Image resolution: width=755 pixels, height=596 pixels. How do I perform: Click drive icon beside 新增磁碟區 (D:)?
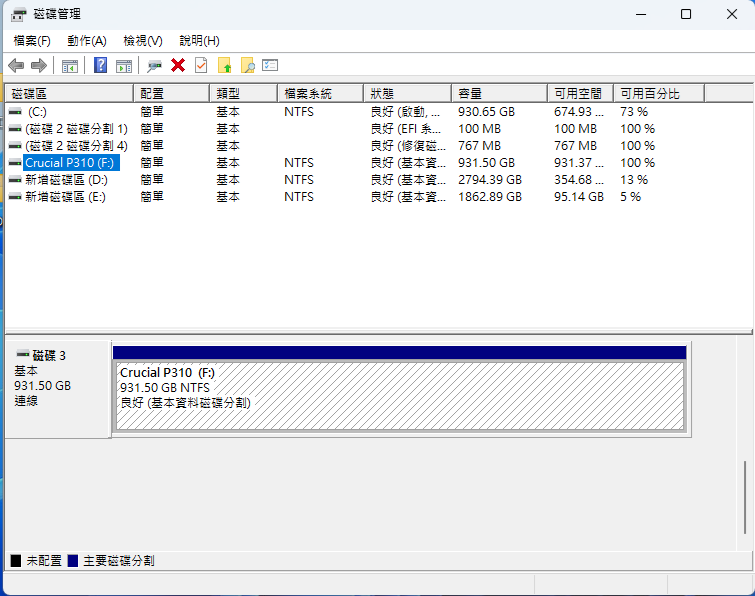[x=15, y=180]
